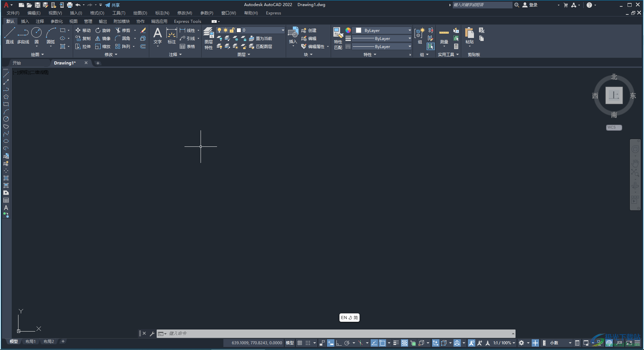The height and width of the screenshot is (350, 644).
Task: Click the keyword search field in title bar
Action: pos(482,5)
